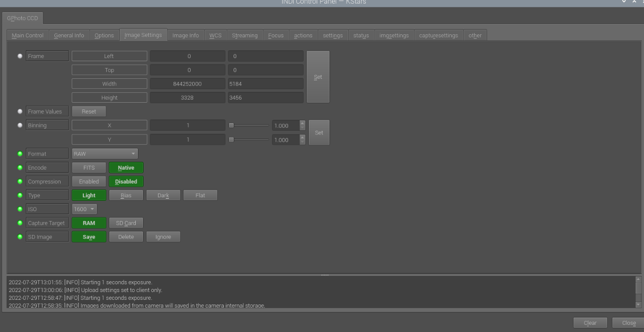Adjust the Binning Y slider

tap(249, 140)
